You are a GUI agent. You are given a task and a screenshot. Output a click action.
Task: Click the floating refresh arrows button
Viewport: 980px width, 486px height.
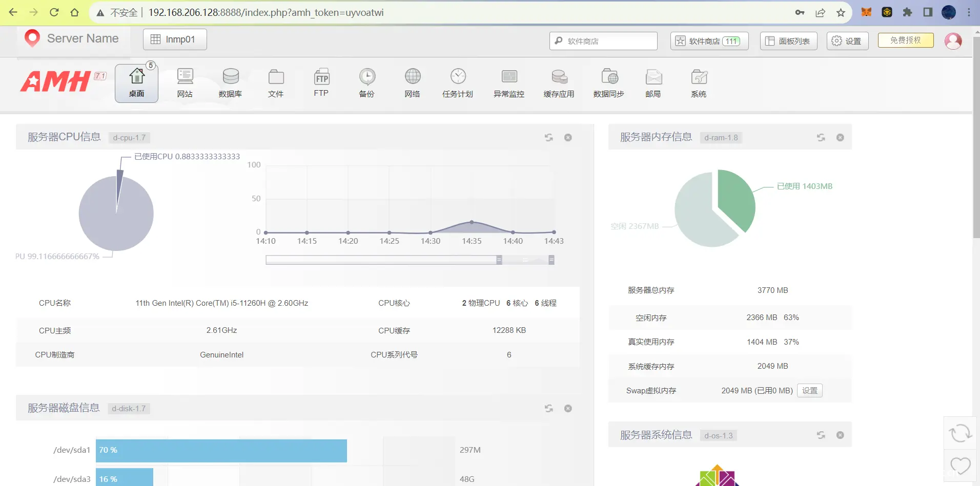coord(960,433)
